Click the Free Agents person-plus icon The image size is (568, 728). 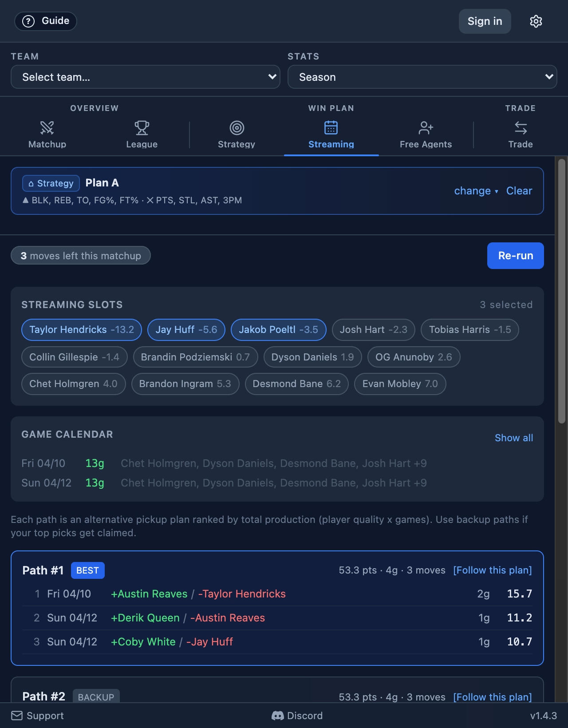[426, 128]
